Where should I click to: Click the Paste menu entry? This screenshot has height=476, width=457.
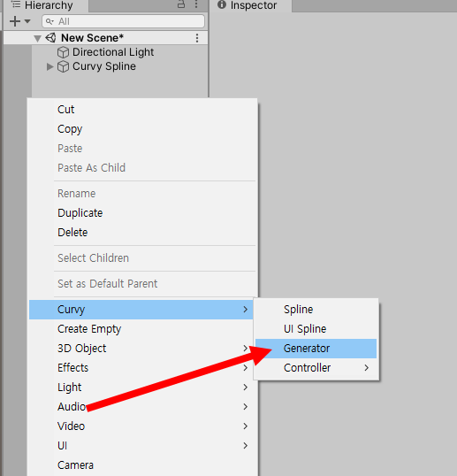pyautogui.click(x=141, y=148)
